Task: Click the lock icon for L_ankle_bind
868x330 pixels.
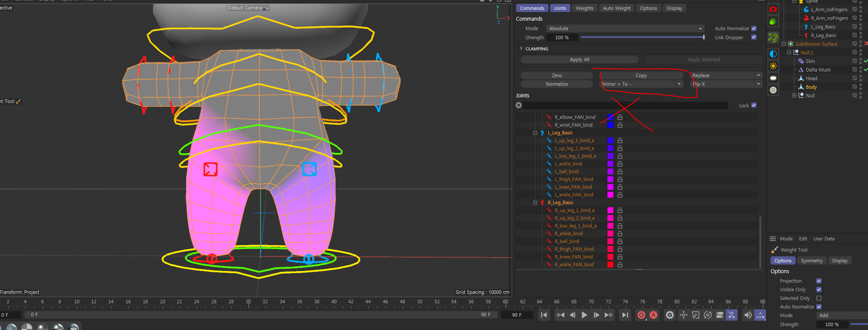Action: coord(620,164)
